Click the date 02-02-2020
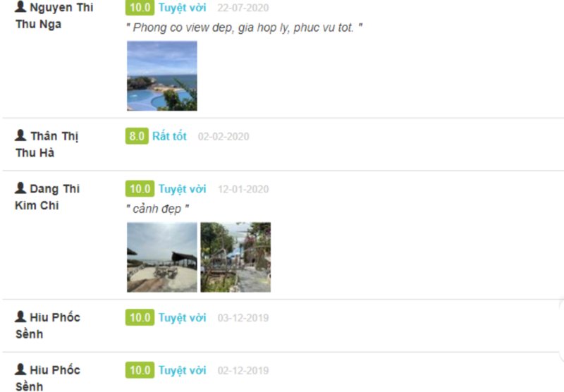Screen dimensions: 564x392 tap(223, 137)
